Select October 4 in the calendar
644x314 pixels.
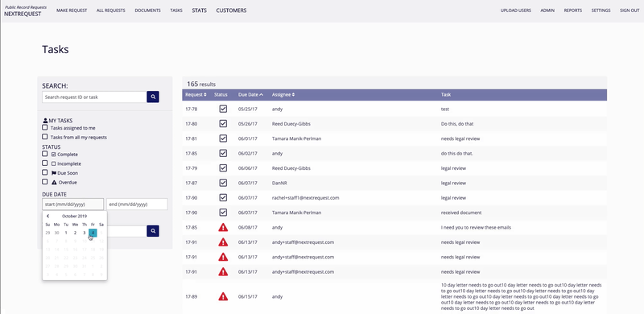point(93,233)
